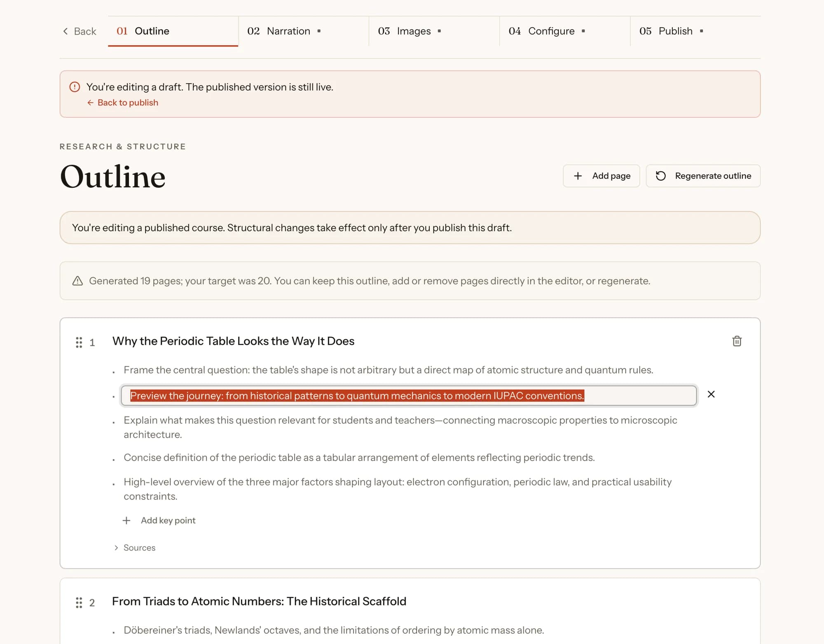The width and height of the screenshot is (824, 644).
Task: Click the Add page button
Action: tap(601, 176)
